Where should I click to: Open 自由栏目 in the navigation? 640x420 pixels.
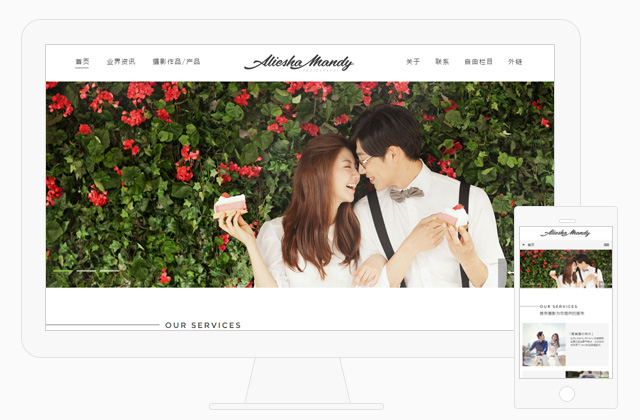(x=479, y=62)
